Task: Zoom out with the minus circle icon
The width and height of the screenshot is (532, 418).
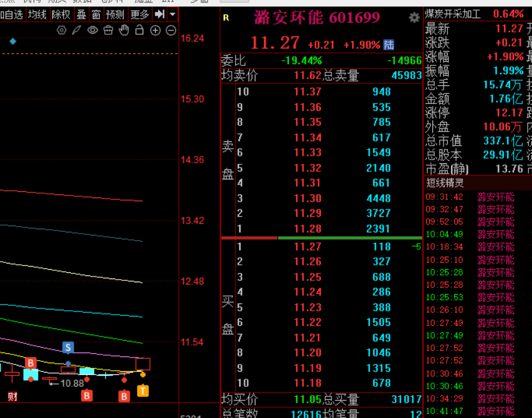Action: pyautogui.click(x=171, y=30)
